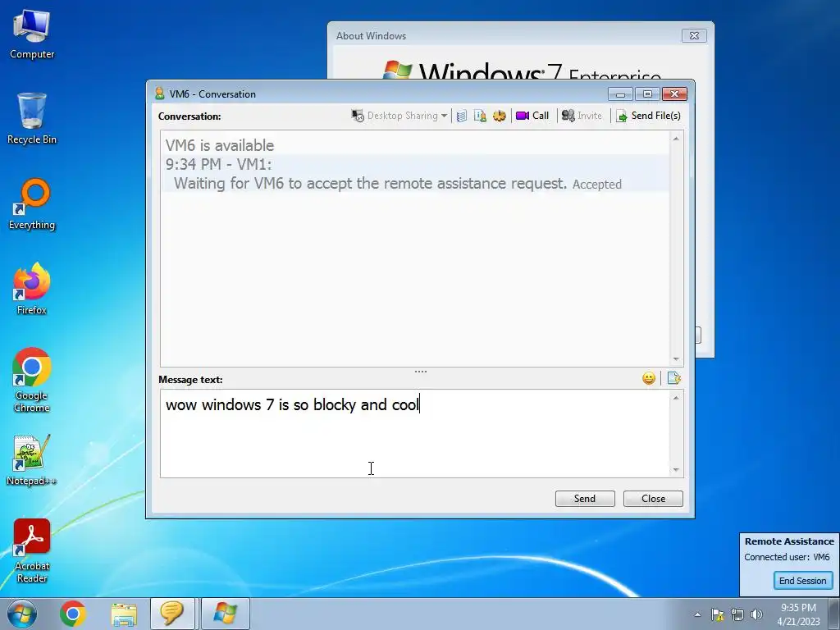Image resolution: width=840 pixels, height=630 pixels.
Task: Click Send File(s) in the toolbar
Action: pos(648,116)
